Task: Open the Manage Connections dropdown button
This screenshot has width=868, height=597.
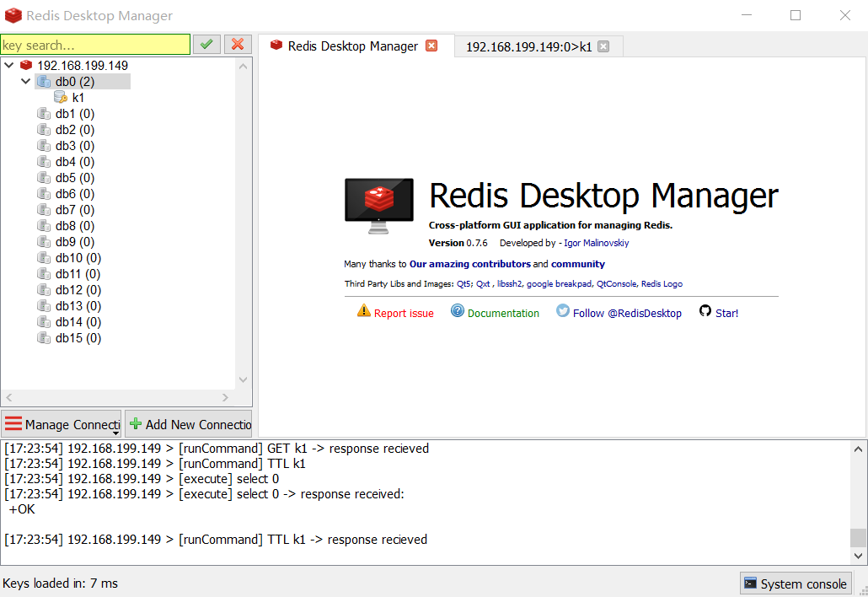Action: pyautogui.click(x=61, y=424)
